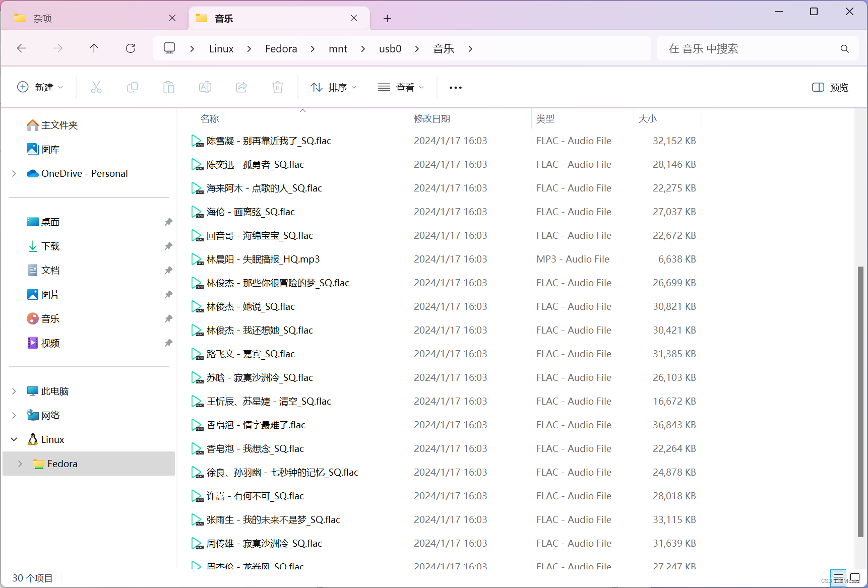Toggle the 预览 preview pane
The image size is (868, 588).
pos(830,87)
